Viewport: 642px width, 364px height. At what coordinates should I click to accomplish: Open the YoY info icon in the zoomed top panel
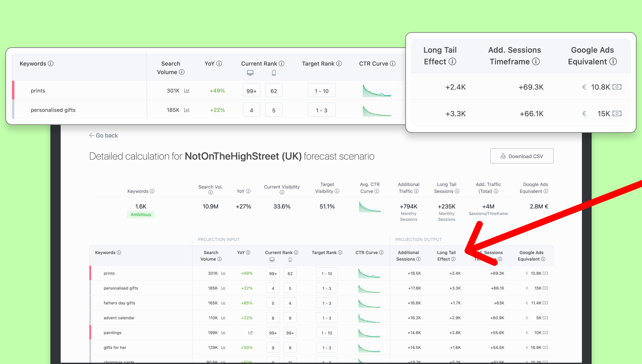point(219,64)
